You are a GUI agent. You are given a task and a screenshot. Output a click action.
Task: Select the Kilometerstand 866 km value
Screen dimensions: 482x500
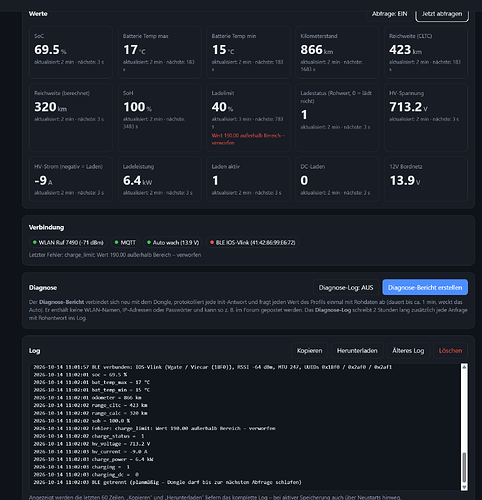(316, 50)
